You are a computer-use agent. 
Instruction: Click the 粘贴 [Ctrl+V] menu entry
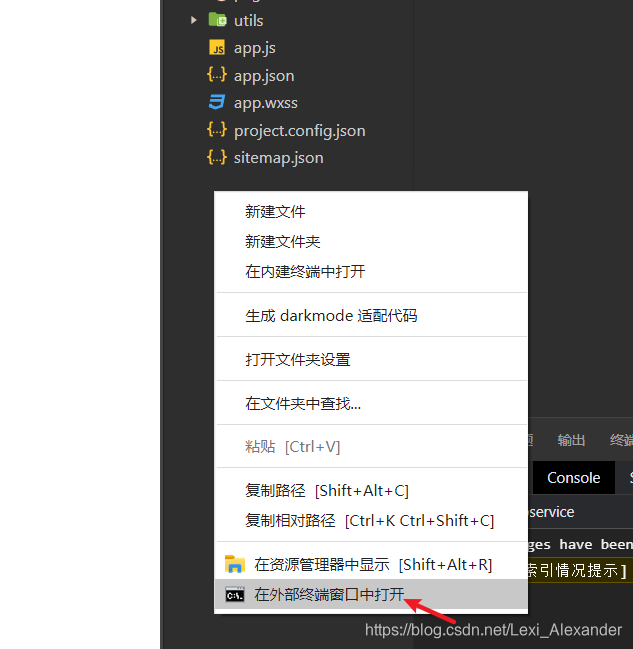[371, 446]
